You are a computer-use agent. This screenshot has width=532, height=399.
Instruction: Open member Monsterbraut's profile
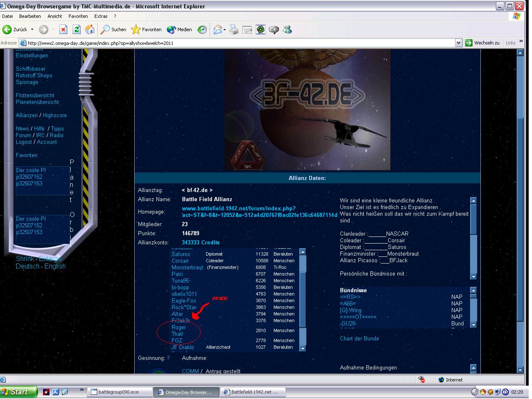[x=187, y=268]
